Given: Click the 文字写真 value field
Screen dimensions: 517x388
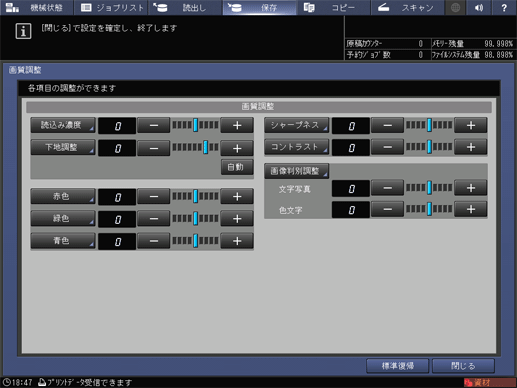Looking at the screenshot, I should [x=351, y=189].
